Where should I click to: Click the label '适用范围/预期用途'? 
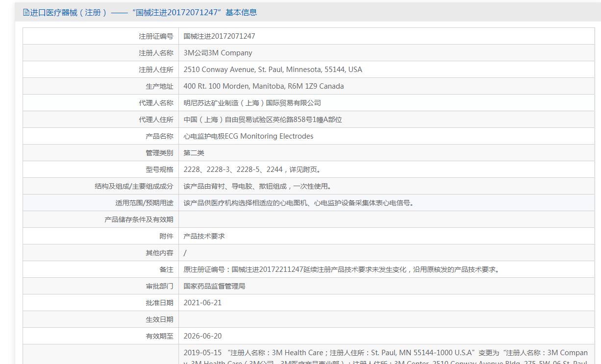point(144,203)
